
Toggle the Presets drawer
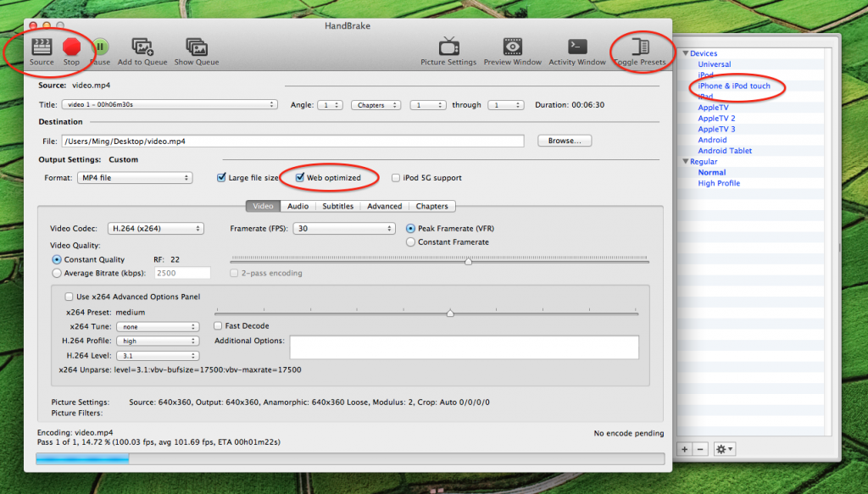pos(640,47)
